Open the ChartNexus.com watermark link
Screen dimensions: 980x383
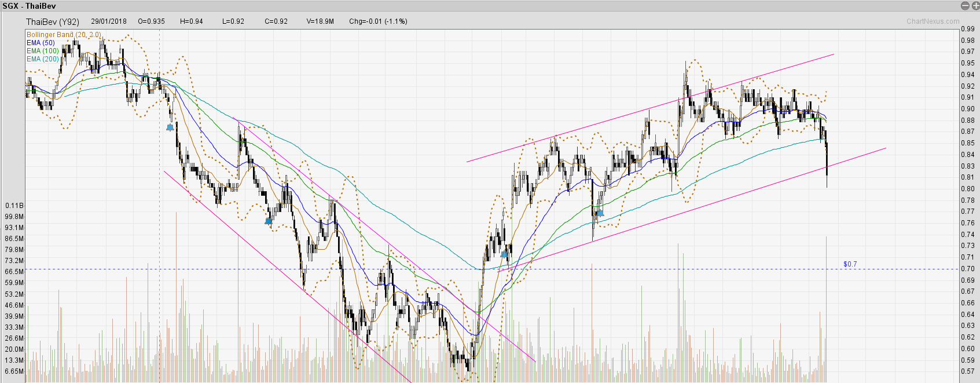pos(933,21)
